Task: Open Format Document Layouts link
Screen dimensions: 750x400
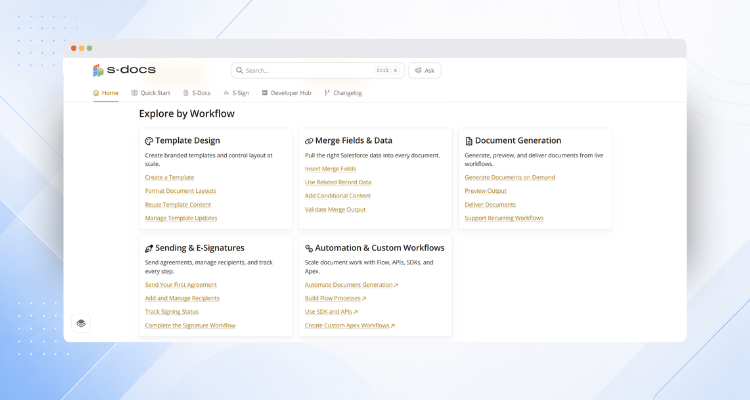Action: click(x=180, y=191)
